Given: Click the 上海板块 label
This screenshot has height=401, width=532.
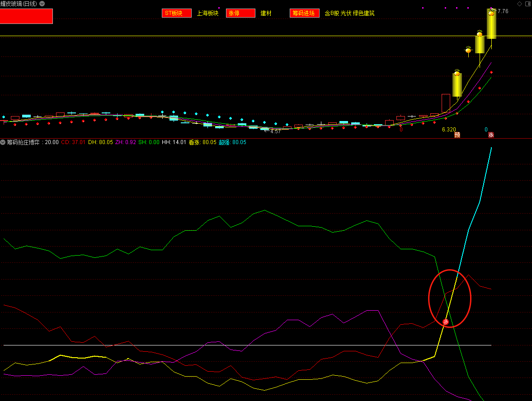Looking at the screenshot, I should click(207, 13).
